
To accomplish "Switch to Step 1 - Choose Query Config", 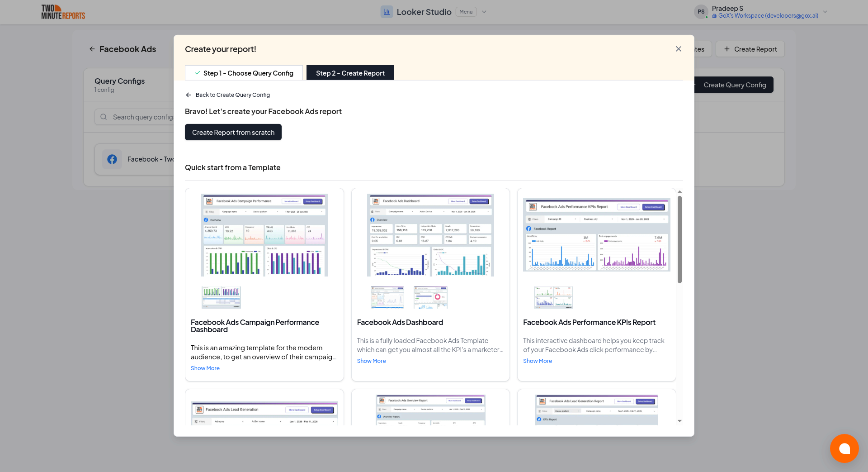I will [x=244, y=73].
